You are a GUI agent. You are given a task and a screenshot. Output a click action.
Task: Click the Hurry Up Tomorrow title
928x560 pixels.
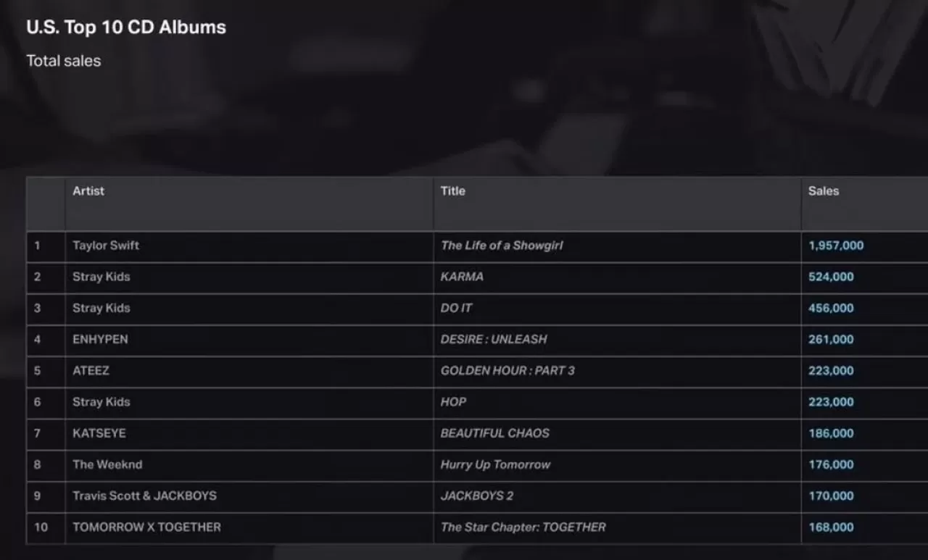tap(495, 464)
